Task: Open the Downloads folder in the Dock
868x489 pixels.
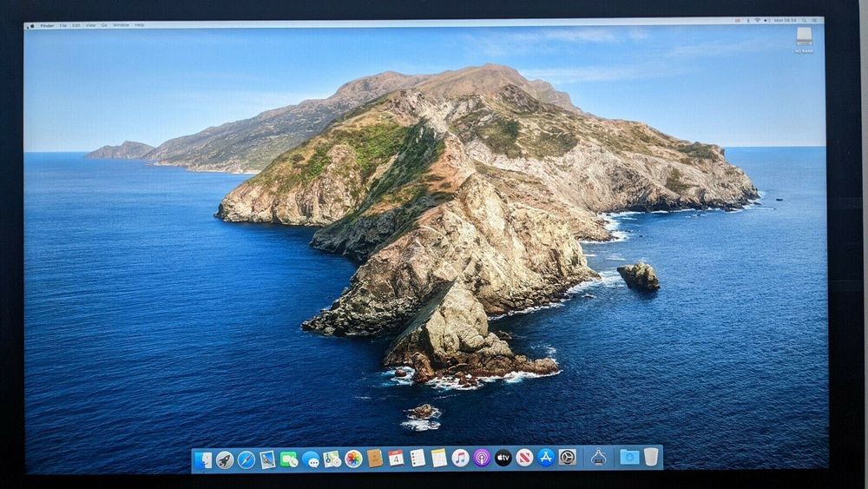Action: 629,456
